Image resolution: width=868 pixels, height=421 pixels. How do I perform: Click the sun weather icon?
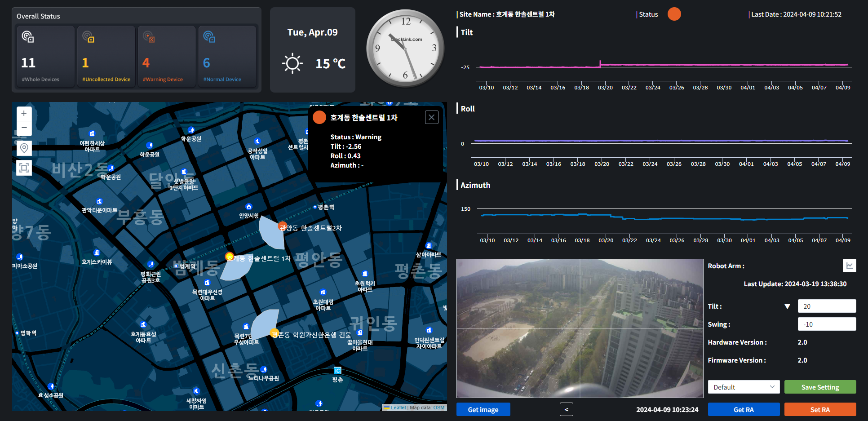(292, 63)
